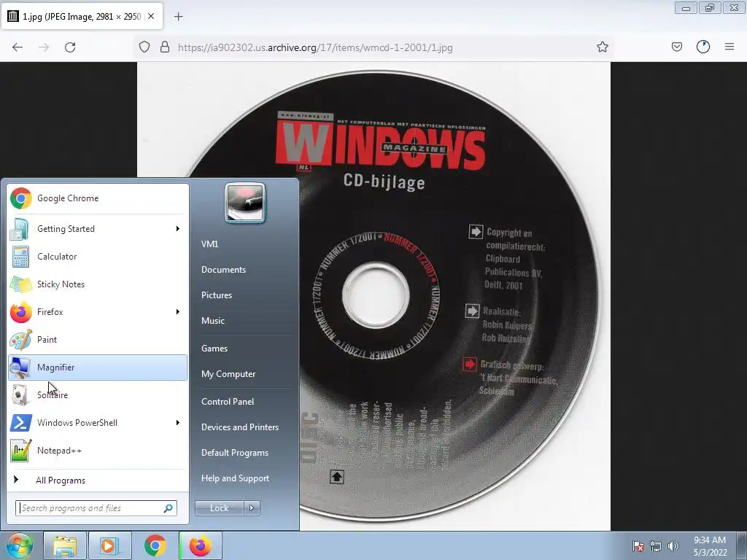This screenshot has height=560, width=747.
Task: Open a new Firefox tab
Action: [178, 17]
